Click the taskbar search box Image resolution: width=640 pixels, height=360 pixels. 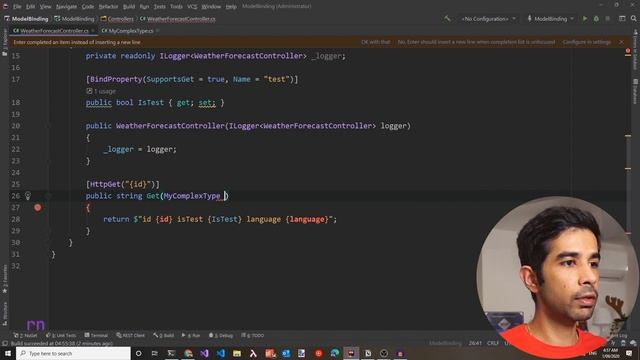pyautogui.click(x=73, y=353)
